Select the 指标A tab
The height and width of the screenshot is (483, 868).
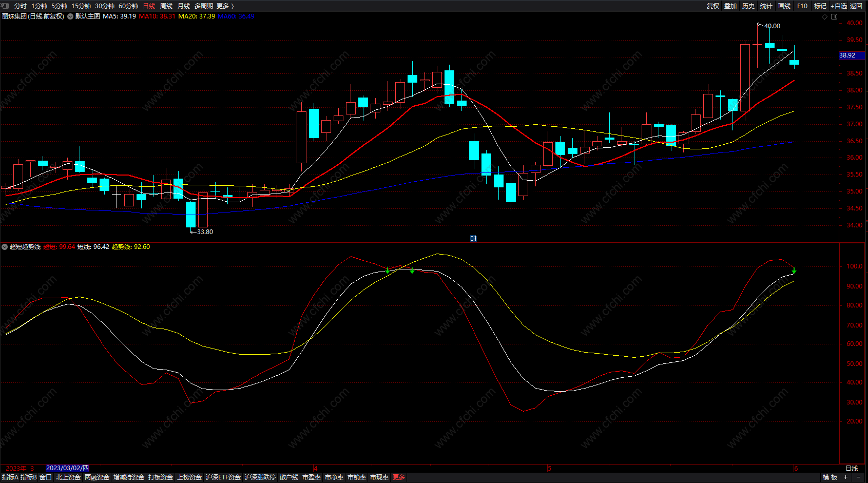pyautogui.click(x=10, y=477)
